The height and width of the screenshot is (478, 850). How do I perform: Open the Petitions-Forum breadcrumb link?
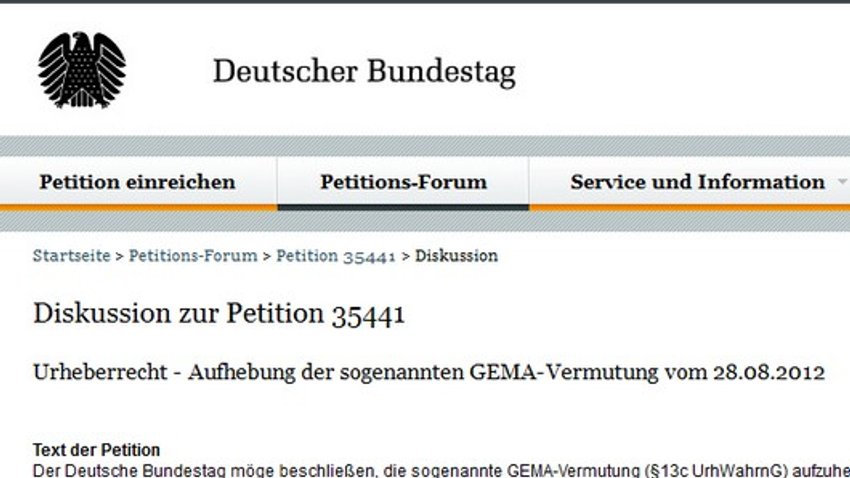point(193,255)
